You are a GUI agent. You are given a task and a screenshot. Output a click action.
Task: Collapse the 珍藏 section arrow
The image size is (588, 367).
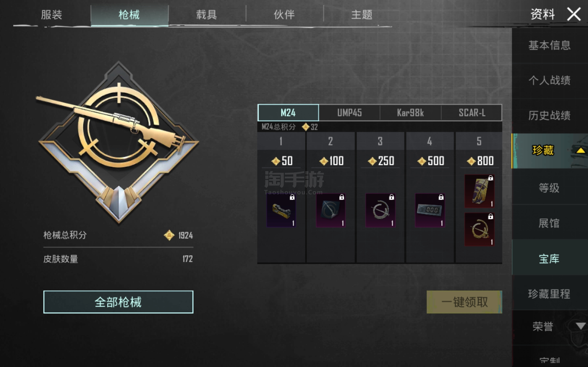point(580,151)
